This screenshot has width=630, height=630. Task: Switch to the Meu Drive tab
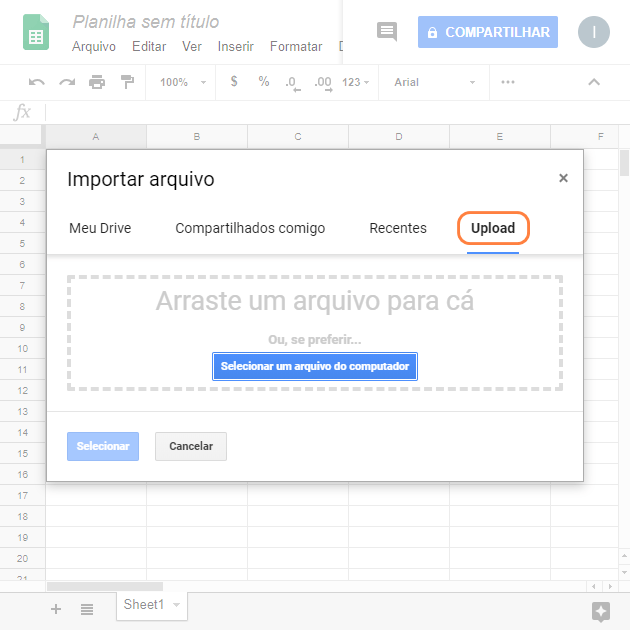[100, 228]
